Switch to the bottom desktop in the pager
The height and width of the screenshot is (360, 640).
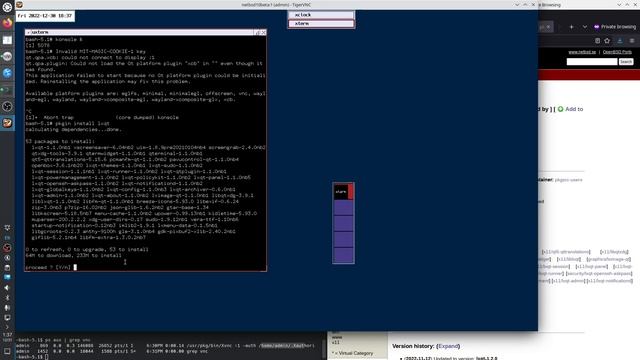(343, 255)
